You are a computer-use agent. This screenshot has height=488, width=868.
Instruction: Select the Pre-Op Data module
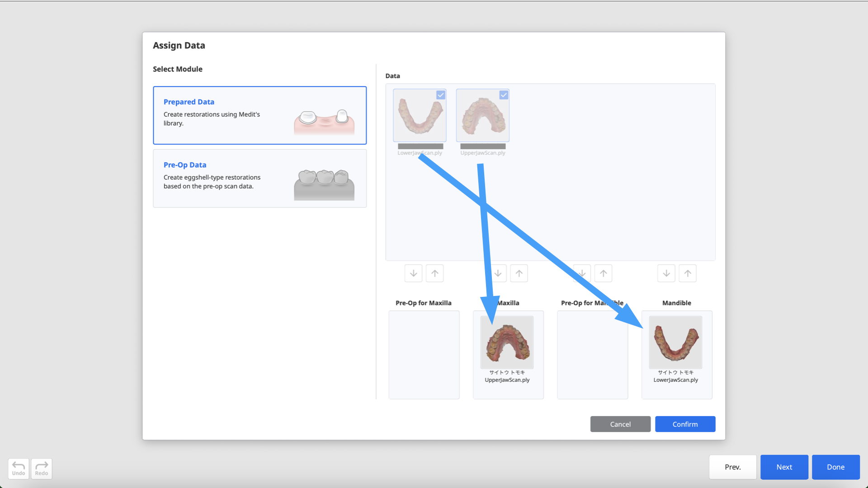(x=259, y=178)
